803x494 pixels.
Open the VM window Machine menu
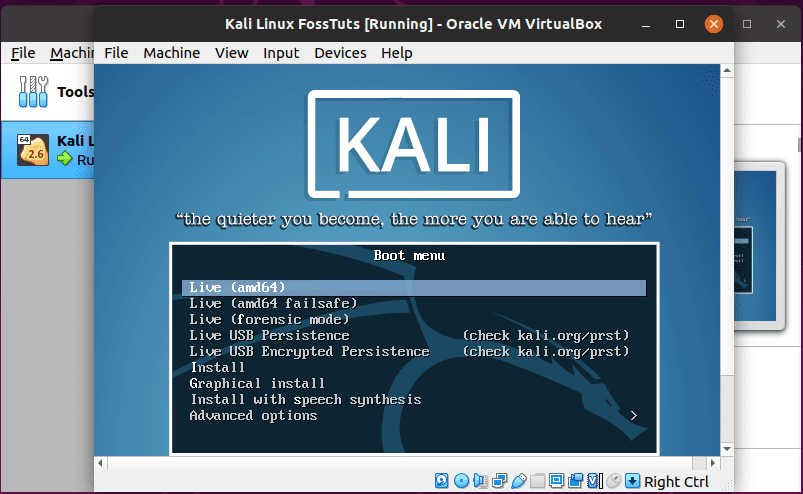(x=172, y=53)
